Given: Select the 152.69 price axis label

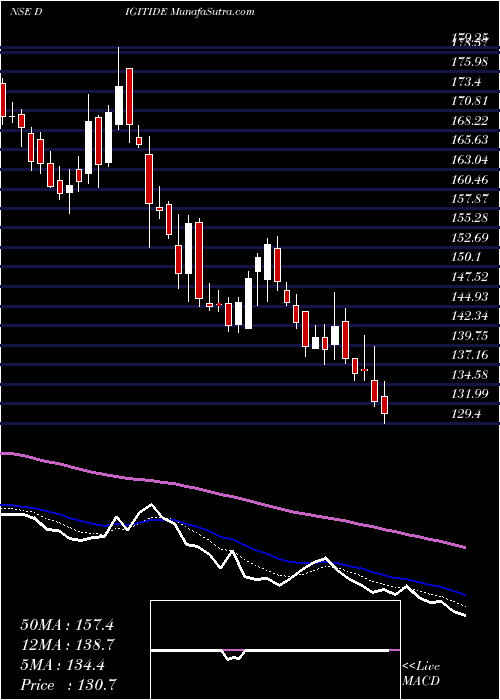Looking at the screenshot, I should coord(470,238).
